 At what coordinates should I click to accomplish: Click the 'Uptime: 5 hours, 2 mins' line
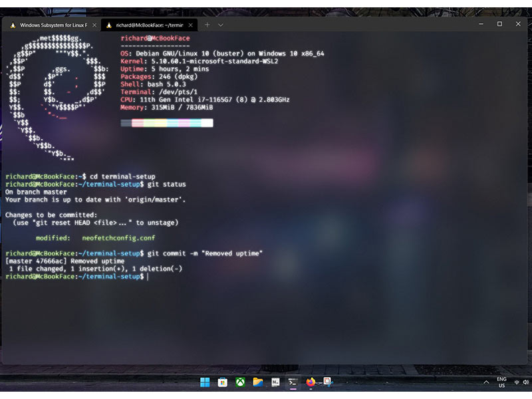click(x=164, y=69)
